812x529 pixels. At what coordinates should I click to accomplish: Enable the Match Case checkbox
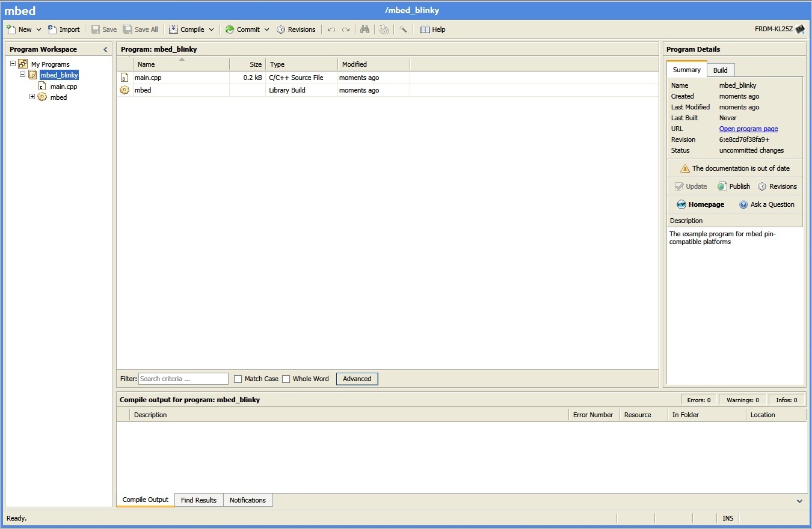[238, 379]
